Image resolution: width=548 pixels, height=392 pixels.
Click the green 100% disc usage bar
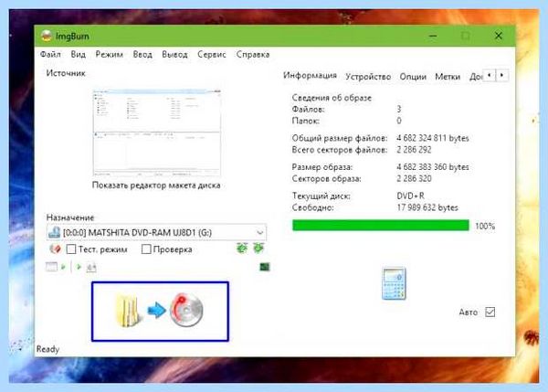point(381,226)
